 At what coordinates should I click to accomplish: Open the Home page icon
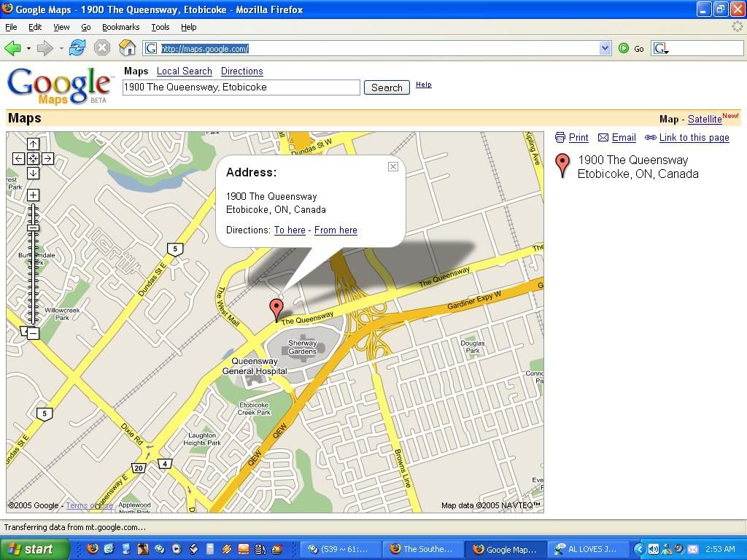point(127,48)
